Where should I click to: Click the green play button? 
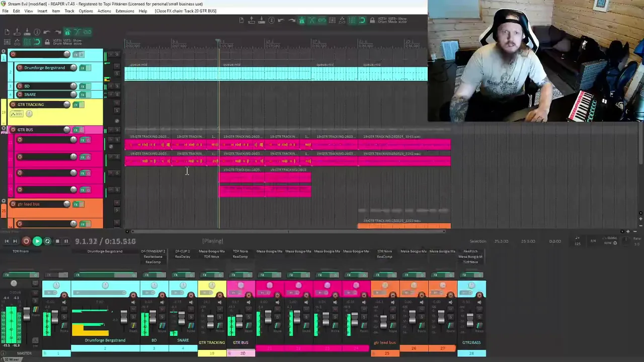pyautogui.click(x=37, y=241)
